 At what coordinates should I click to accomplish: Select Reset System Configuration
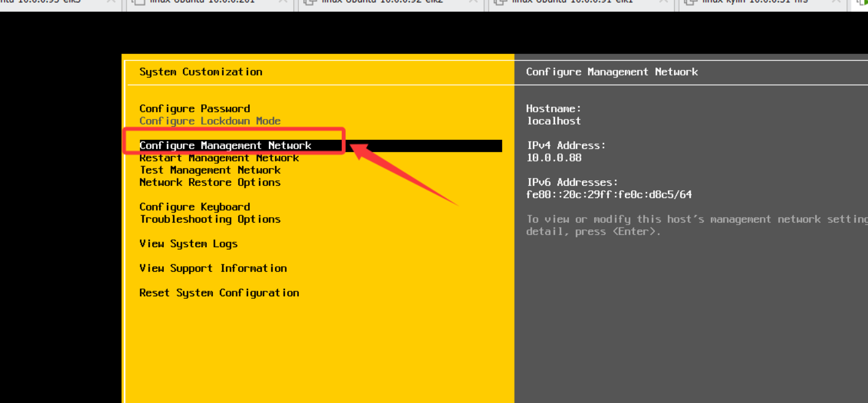pos(219,293)
